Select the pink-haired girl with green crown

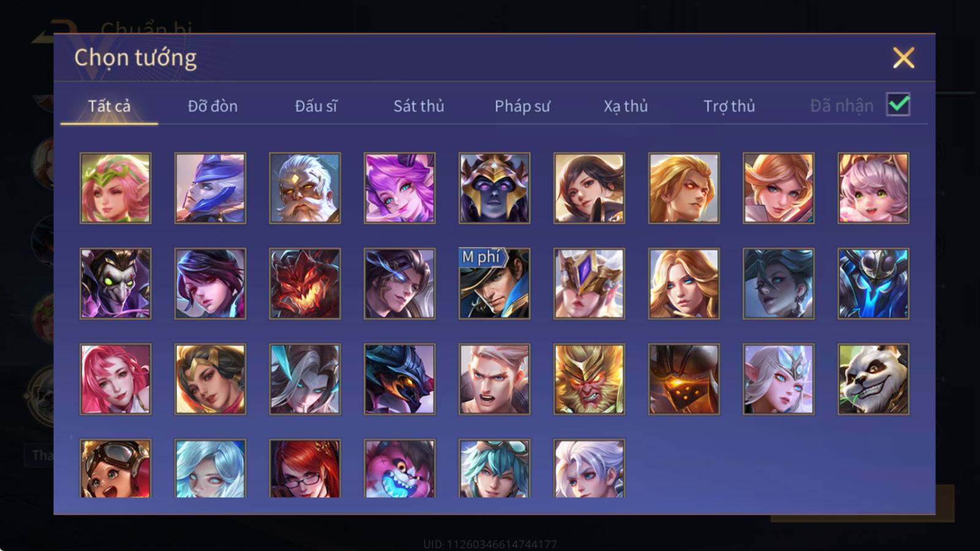pyautogui.click(x=116, y=188)
